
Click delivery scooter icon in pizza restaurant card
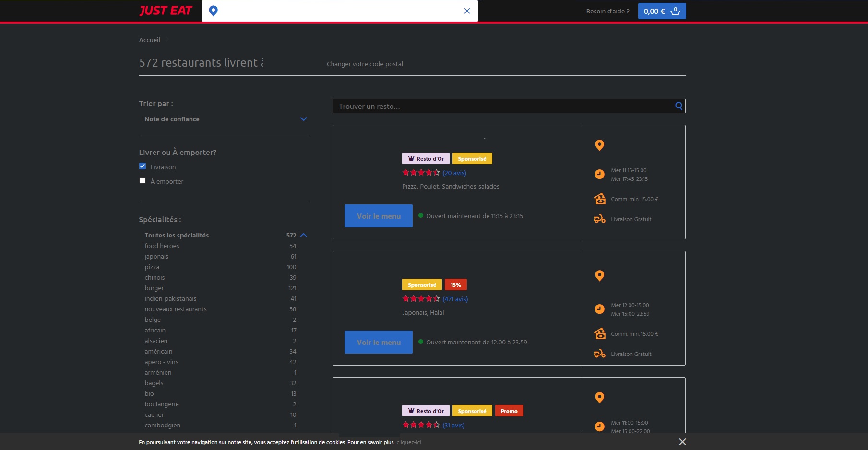click(x=600, y=219)
